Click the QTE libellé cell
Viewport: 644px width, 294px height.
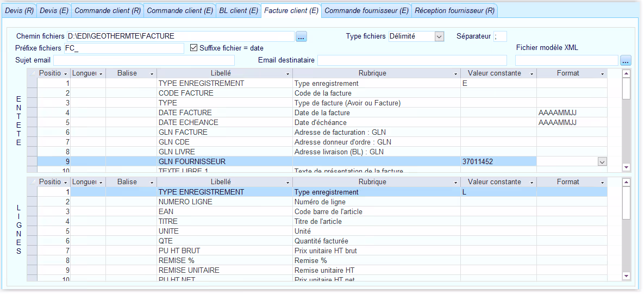[224, 241]
